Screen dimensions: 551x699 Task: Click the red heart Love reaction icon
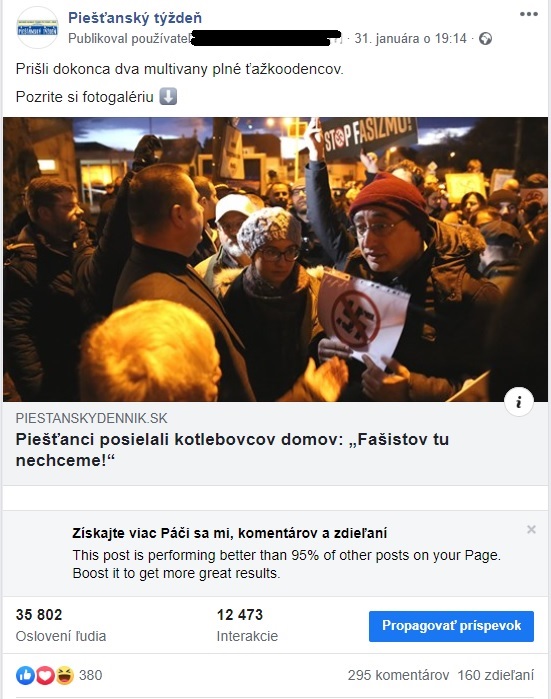[45, 675]
